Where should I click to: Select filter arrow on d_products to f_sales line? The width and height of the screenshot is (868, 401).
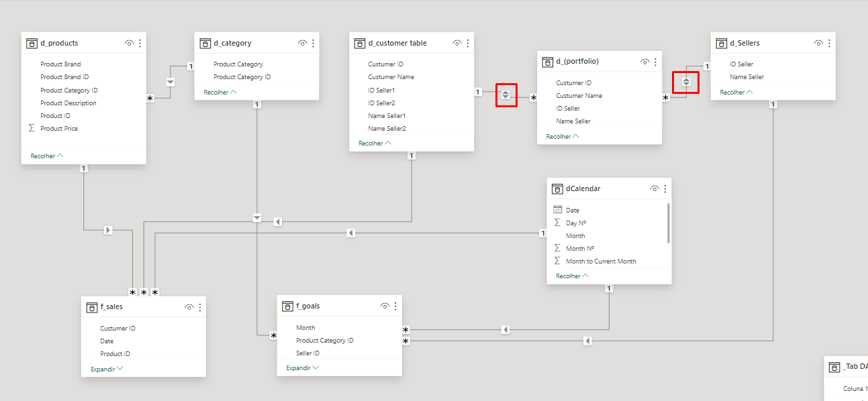[x=108, y=230]
